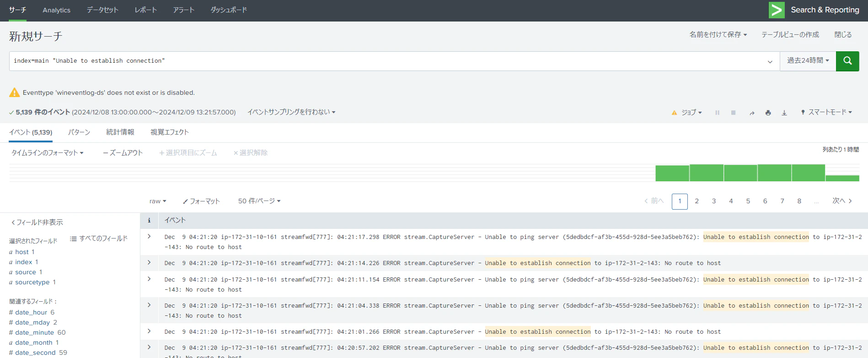Image resolution: width=868 pixels, height=358 pixels.
Task: Open the raw display type dropdown
Action: [x=158, y=201]
